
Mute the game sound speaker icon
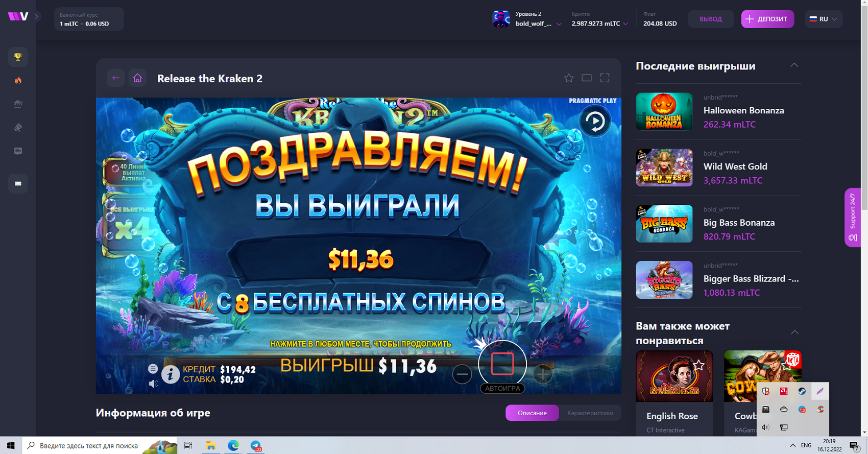[153, 384]
